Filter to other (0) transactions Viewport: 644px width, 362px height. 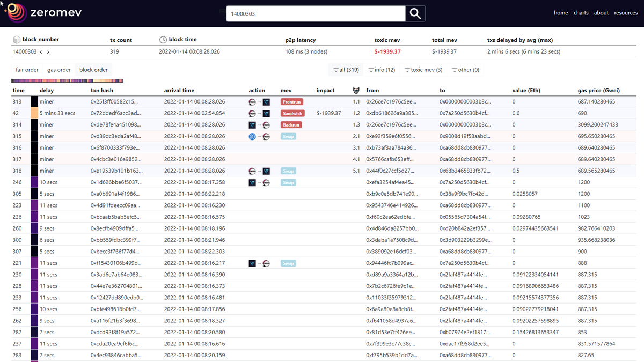pyautogui.click(x=465, y=70)
